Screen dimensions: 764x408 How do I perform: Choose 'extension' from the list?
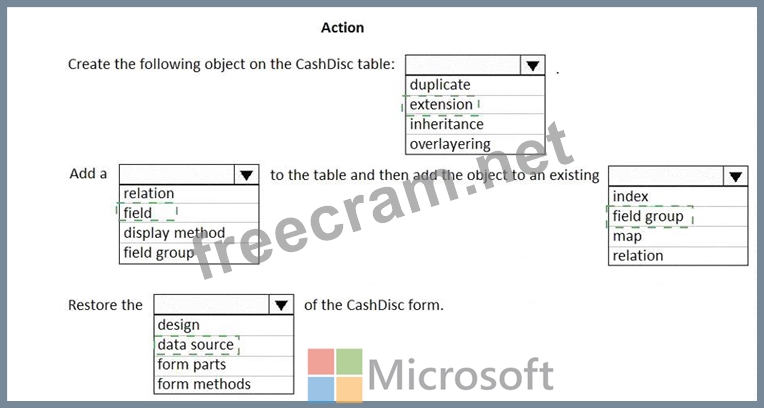[475, 104]
